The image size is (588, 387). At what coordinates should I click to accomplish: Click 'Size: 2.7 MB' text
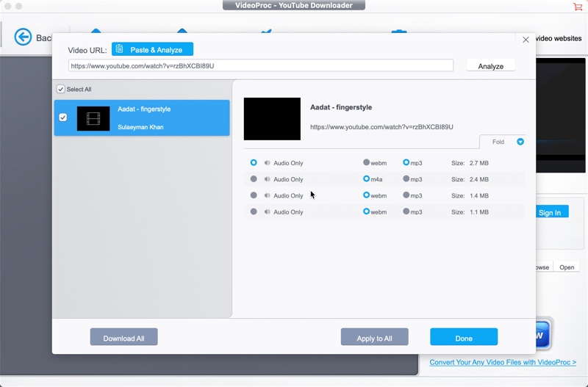(470, 163)
